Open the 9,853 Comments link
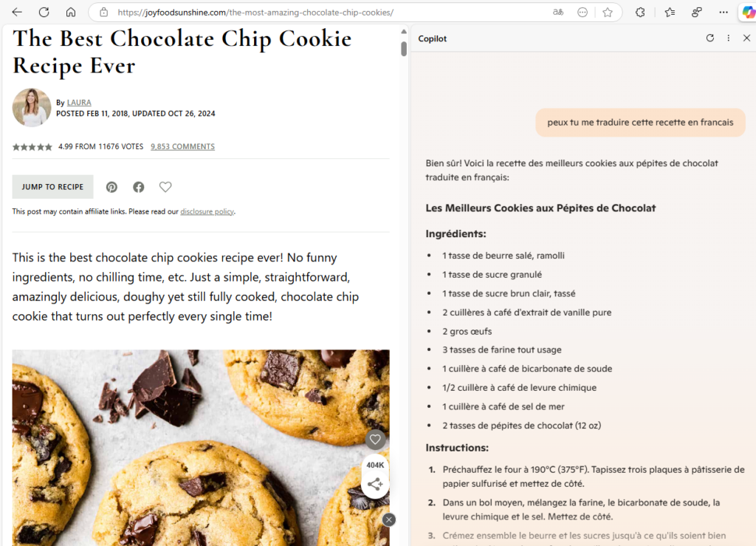756x546 pixels. pos(183,146)
